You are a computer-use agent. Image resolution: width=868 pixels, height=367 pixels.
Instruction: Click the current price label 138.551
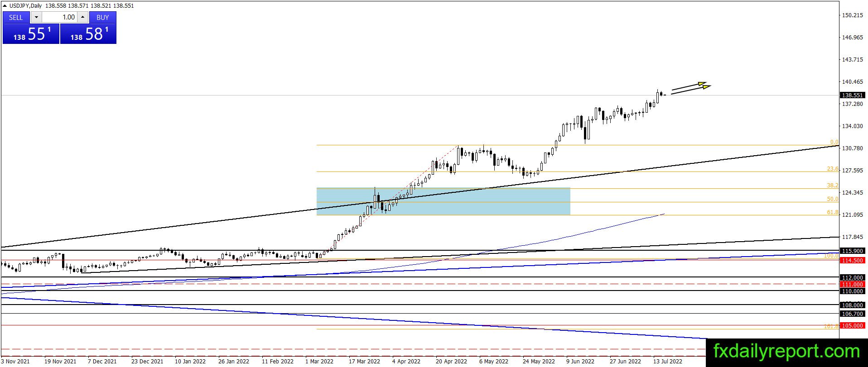(x=852, y=95)
